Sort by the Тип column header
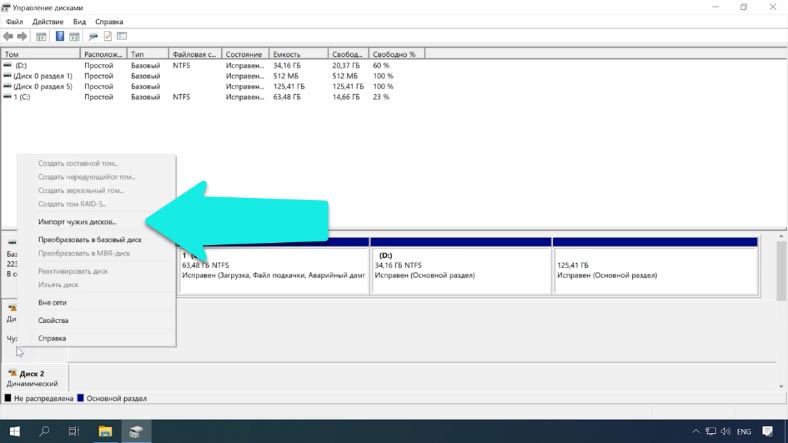Viewport: 788px width, 443px height. point(148,54)
